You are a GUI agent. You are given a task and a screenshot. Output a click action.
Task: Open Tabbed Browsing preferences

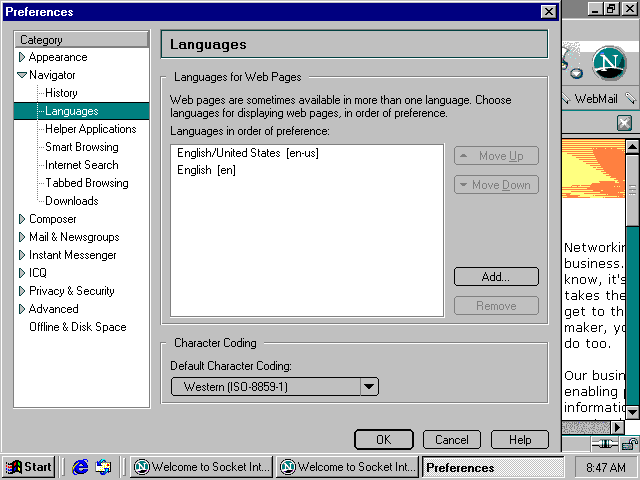click(87, 183)
